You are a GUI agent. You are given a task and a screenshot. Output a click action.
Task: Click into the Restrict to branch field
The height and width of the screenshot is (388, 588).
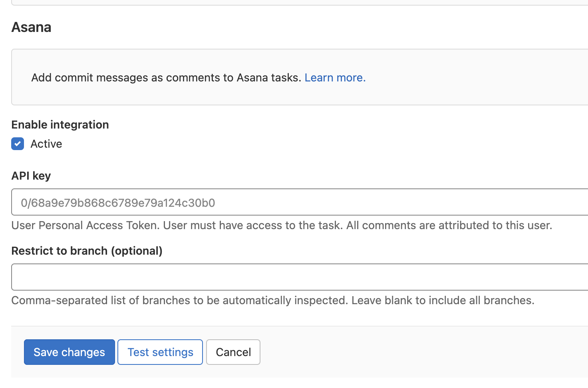[x=300, y=277]
